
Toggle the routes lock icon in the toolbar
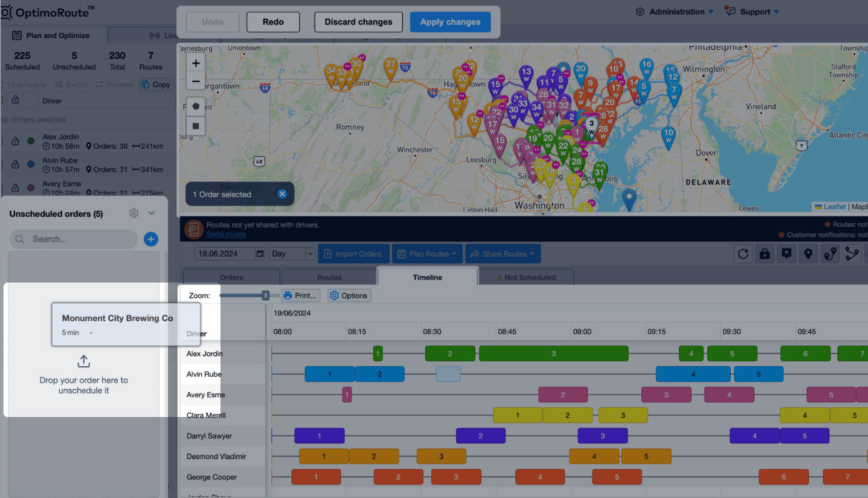(x=765, y=253)
